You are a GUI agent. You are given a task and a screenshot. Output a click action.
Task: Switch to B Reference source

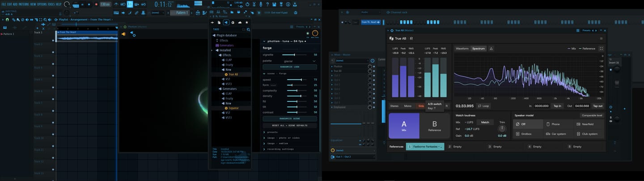coord(434,126)
